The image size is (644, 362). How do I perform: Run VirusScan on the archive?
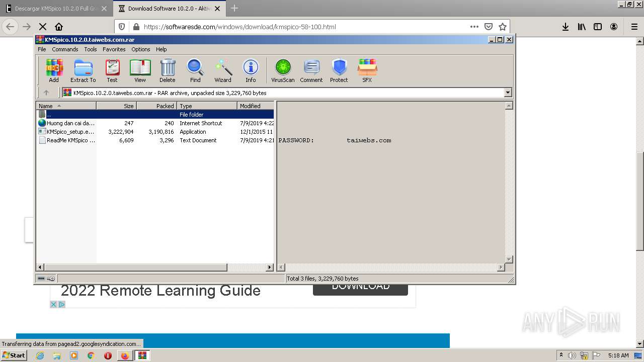(283, 70)
